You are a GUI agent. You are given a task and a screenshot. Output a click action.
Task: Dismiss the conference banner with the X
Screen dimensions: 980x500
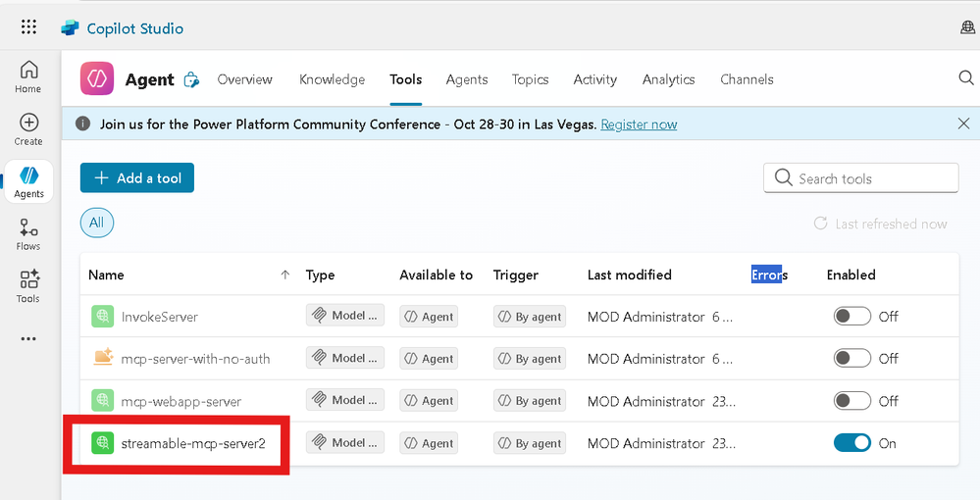coord(963,124)
